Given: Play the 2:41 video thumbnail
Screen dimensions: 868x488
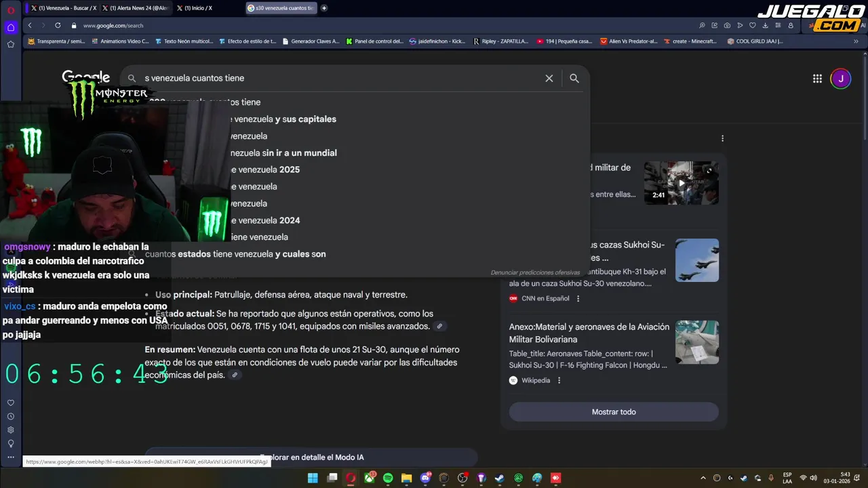Looking at the screenshot, I should tap(682, 183).
